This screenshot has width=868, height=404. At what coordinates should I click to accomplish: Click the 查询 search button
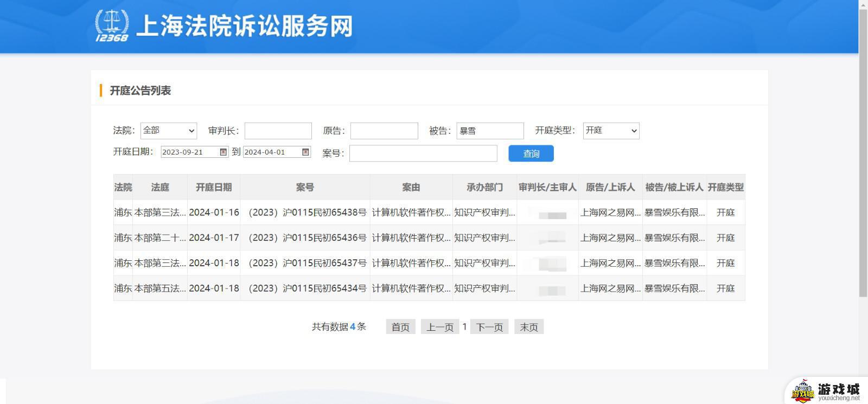coord(531,153)
